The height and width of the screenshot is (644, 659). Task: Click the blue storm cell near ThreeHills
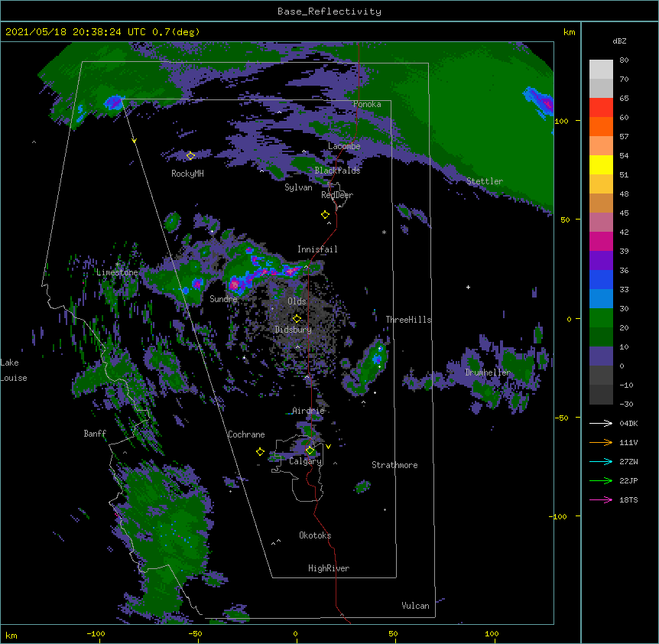pos(378,358)
